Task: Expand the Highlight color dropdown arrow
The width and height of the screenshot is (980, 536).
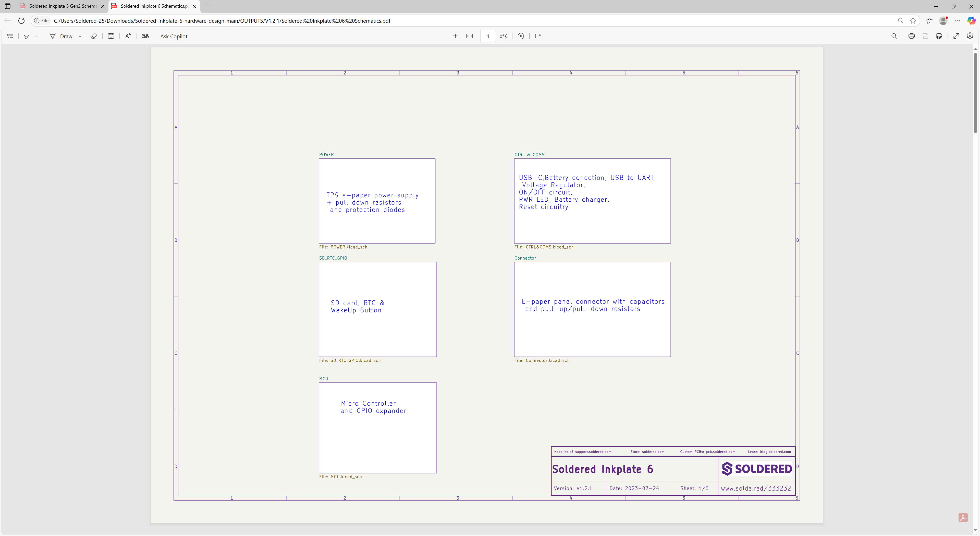Action: tap(36, 36)
